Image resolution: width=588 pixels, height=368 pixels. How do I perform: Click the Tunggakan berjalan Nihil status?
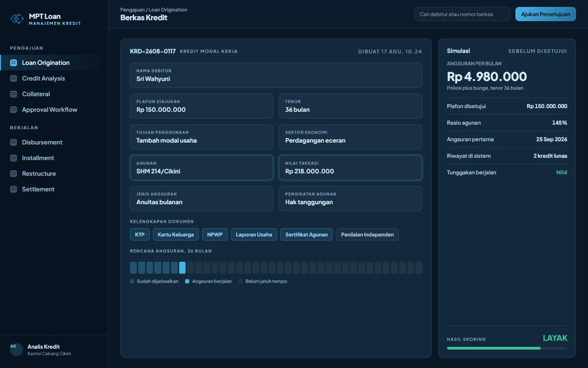[562, 172]
